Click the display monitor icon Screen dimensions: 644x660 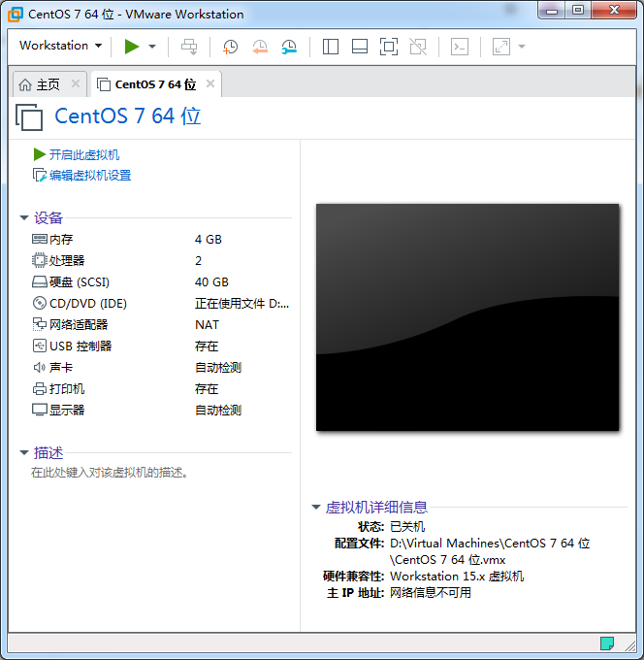[40, 410]
